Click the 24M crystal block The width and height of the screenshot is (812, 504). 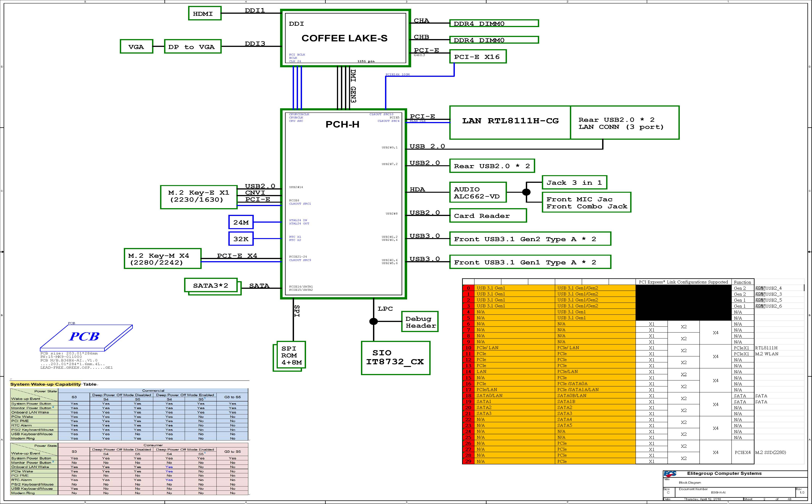[241, 222]
